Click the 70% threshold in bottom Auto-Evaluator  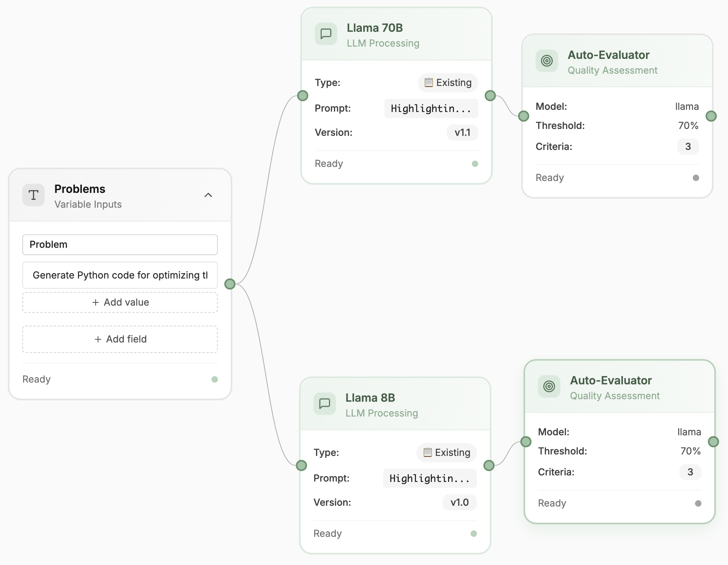[690, 451]
